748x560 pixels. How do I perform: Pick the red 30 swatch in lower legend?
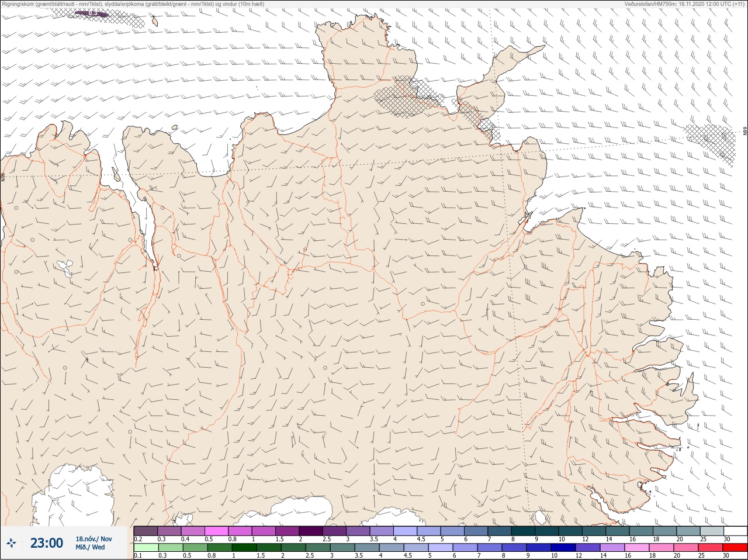735,548
